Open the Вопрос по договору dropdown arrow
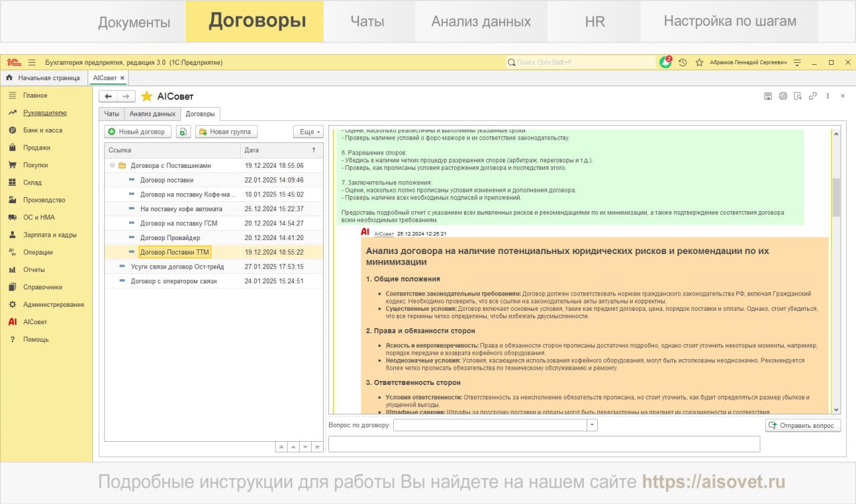This screenshot has width=856, height=504. pos(592,425)
